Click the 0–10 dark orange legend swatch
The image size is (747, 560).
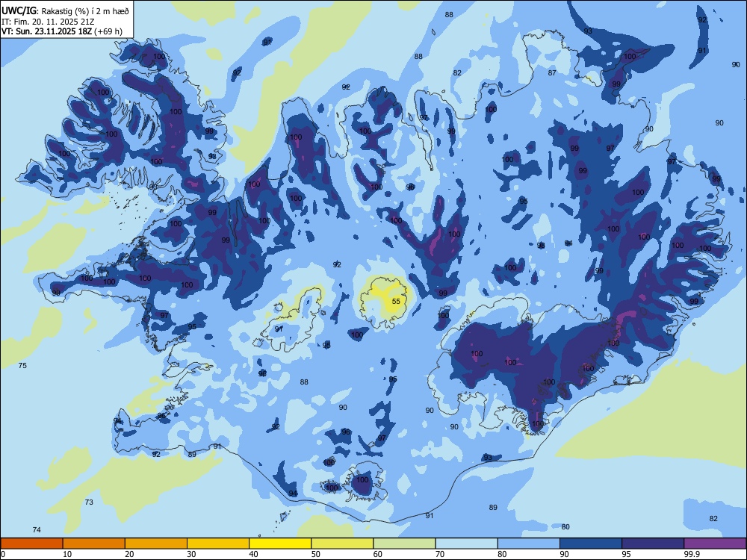pyautogui.click(x=31, y=544)
